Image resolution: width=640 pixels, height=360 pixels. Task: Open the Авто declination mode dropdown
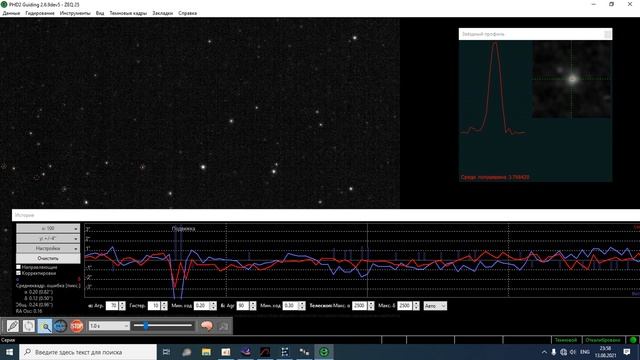click(x=435, y=306)
